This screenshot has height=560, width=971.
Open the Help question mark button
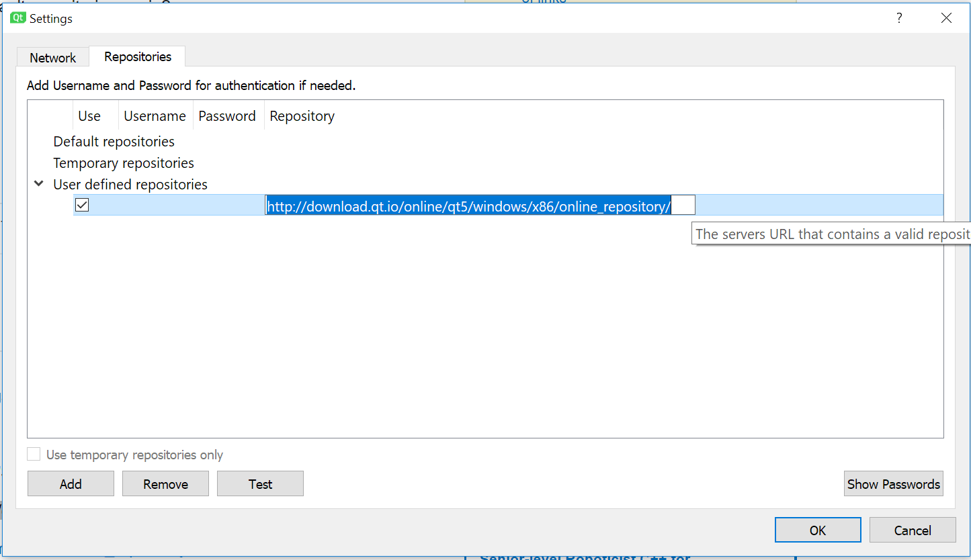[x=899, y=18]
